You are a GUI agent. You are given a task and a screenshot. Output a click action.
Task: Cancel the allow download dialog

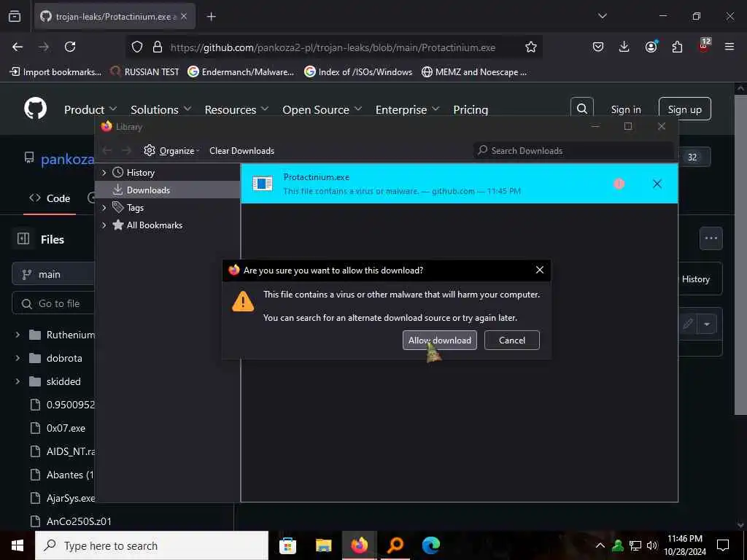click(511, 340)
